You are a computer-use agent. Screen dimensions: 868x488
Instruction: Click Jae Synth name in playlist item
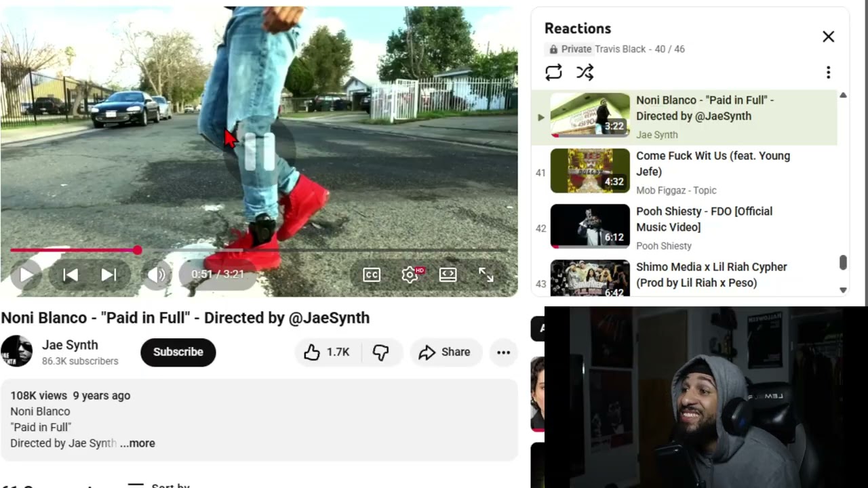(657, 135)
